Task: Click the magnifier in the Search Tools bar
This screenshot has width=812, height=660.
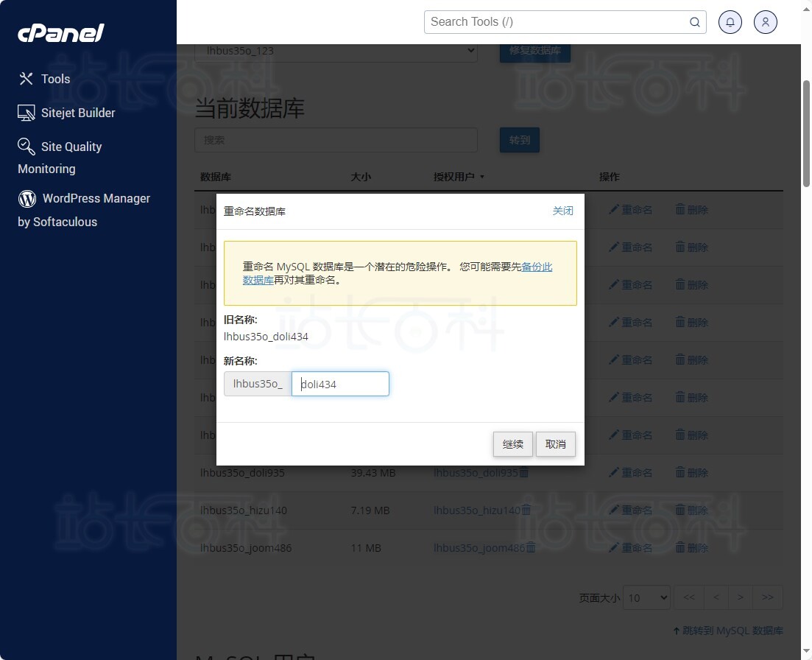Action: (x=694, y=22)
